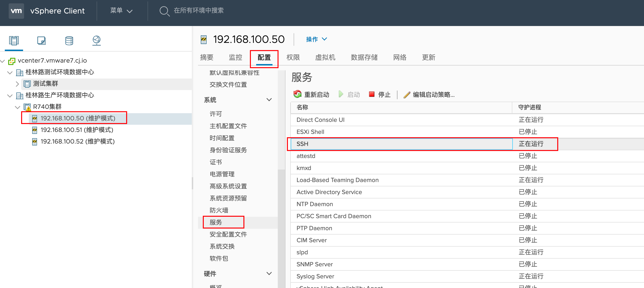Click the 在所有环境中搜索 search field
This screenshot has width=644, height=288.
[x=198, y=11]
